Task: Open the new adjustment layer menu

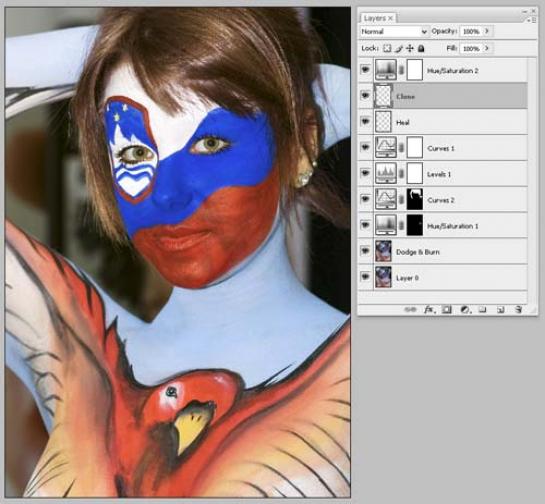Action: (x=465, y=309)
